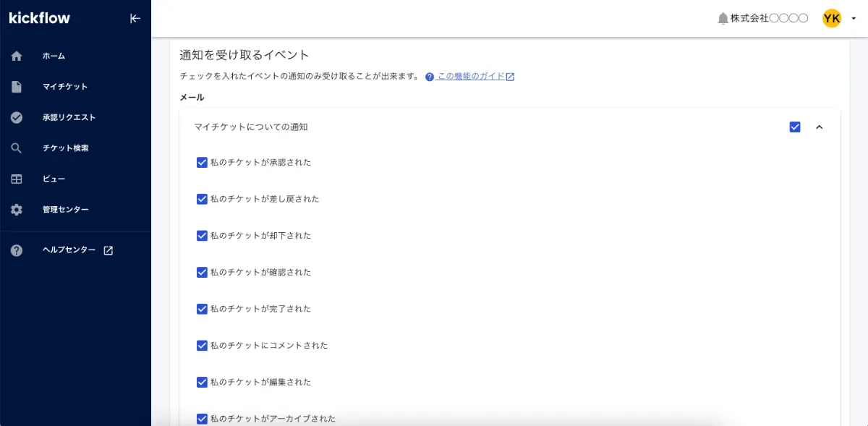Toggle the マイチケットについての通知 master checkbox
The image size is (868, 426).
795,127
